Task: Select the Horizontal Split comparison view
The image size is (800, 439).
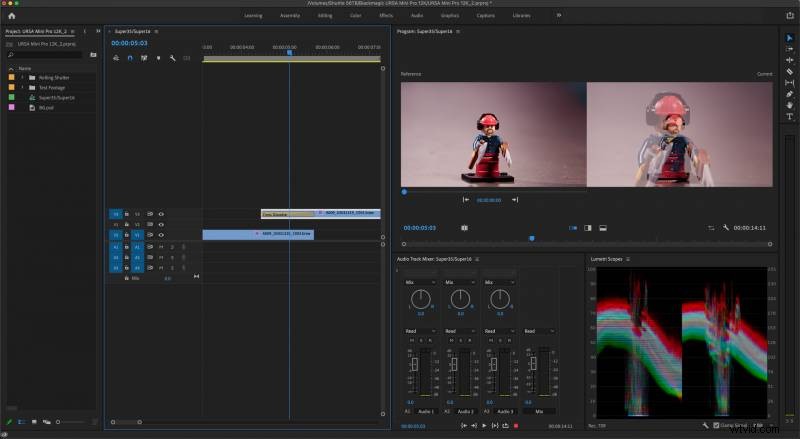Action: coord(603,228)
